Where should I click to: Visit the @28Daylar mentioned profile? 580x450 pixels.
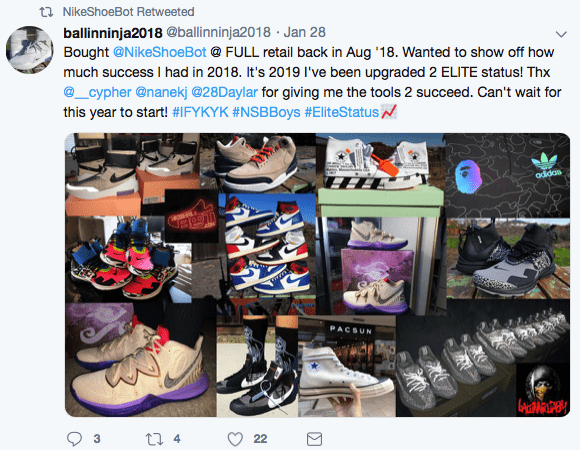coord(225,92)
